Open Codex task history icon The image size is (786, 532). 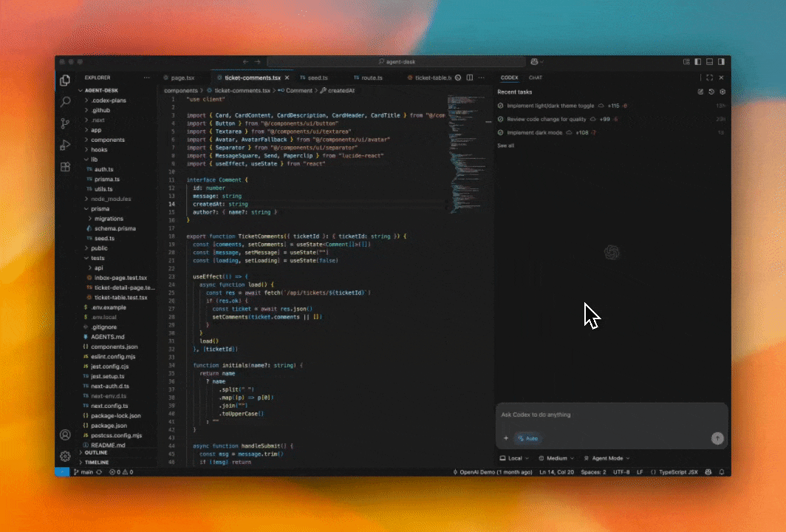(711, 92)
